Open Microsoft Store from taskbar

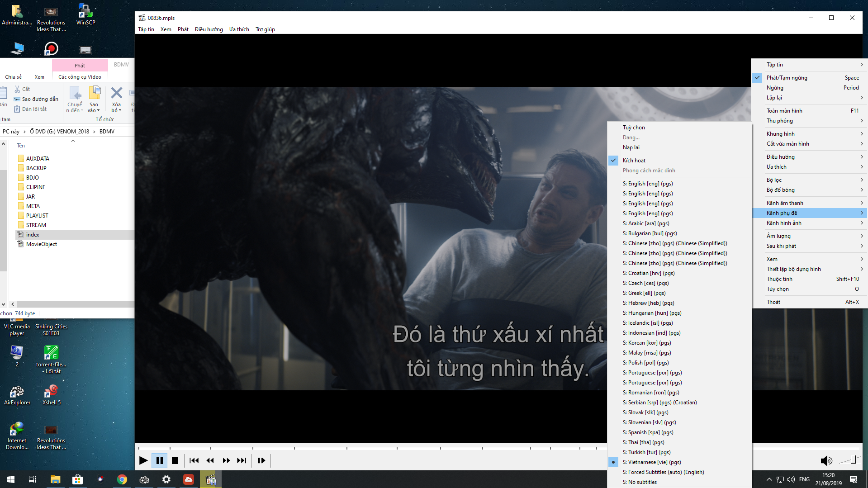77,479
